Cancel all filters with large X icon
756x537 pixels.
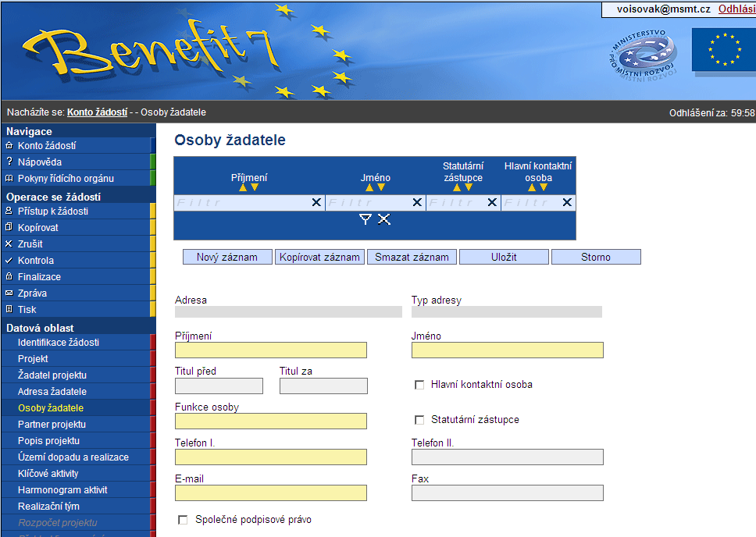coord(384,219)
